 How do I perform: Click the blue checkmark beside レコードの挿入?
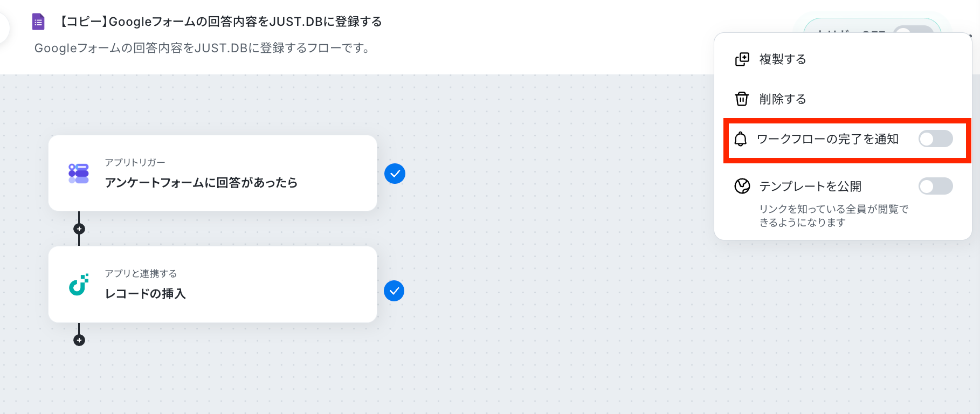point(394,291)
